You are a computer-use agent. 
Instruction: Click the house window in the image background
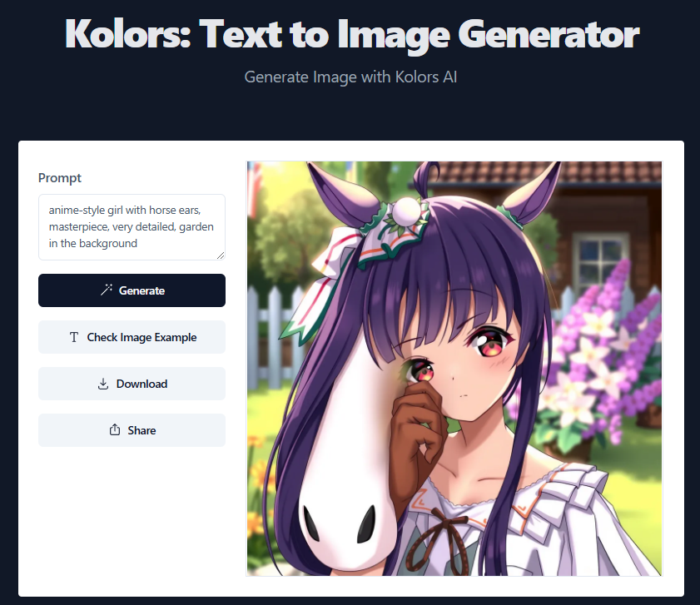[x=596, y=259]
